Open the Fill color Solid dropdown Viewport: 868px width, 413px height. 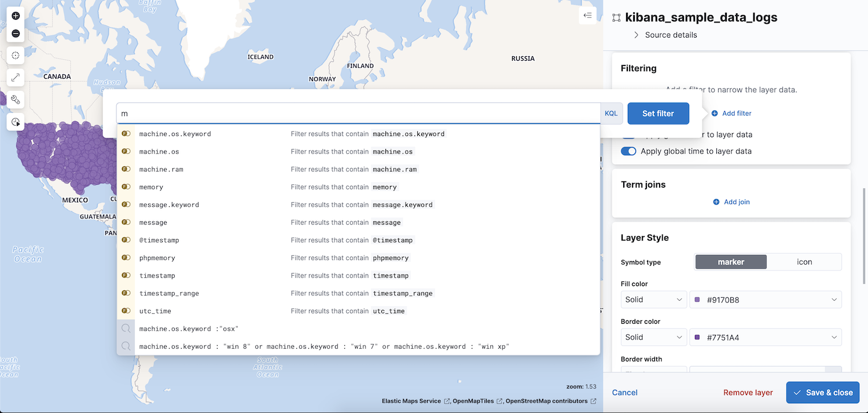click(653, 299)
